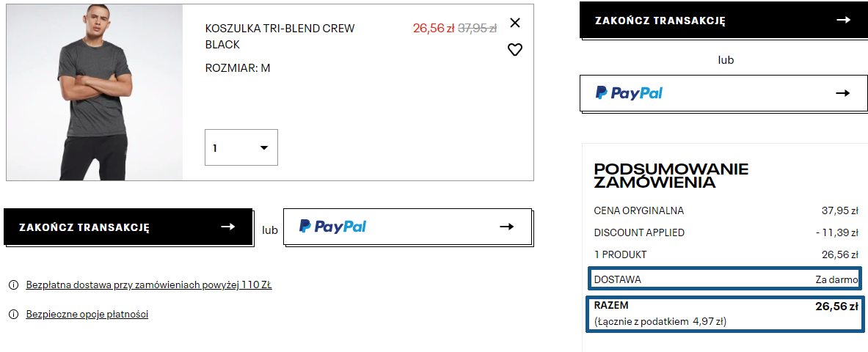
Task: Open the free delivery above 110 zł link
Action: click(x=149, y=285)
